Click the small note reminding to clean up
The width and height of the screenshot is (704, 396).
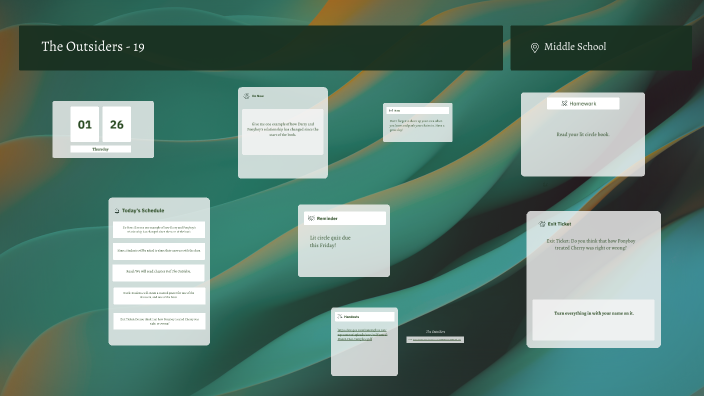(417, 125)
